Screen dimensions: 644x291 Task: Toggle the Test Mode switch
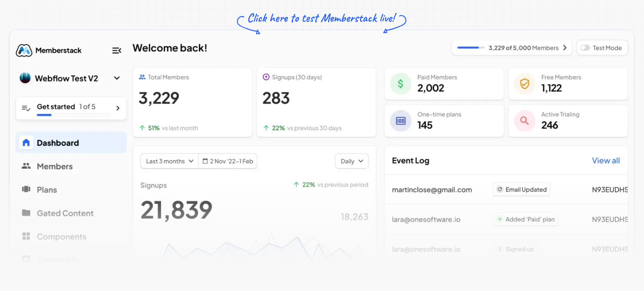(585, 48)
